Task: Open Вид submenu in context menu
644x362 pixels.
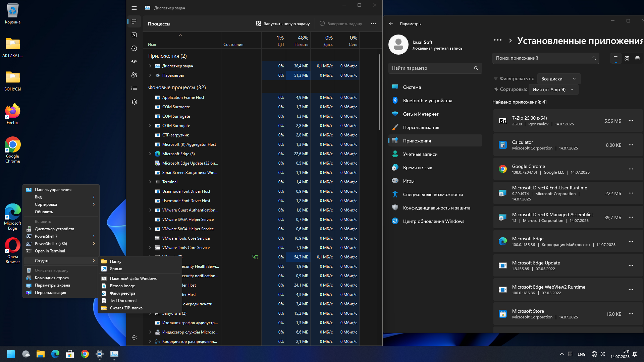Action: pyautogui.click(x=61, y=197)
